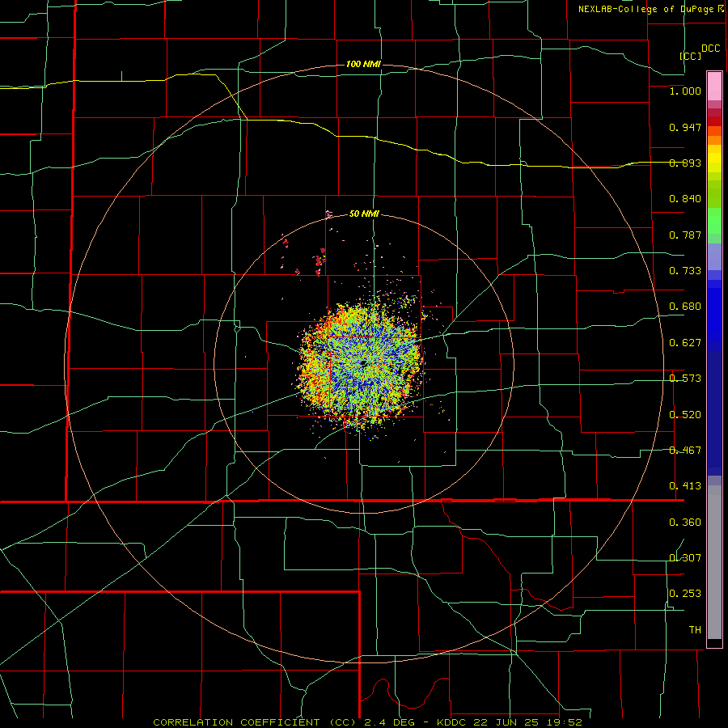Click the 50 NMI range ring label
The height and width of the screenshot is (728, 728).
pos(364,214)
